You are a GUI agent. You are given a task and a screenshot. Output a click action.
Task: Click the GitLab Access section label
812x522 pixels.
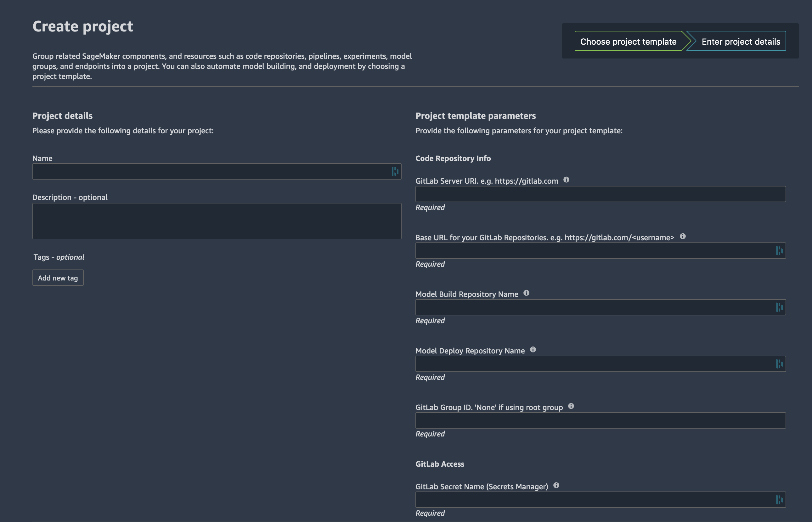pyautogui.click(x=440, y=464)
